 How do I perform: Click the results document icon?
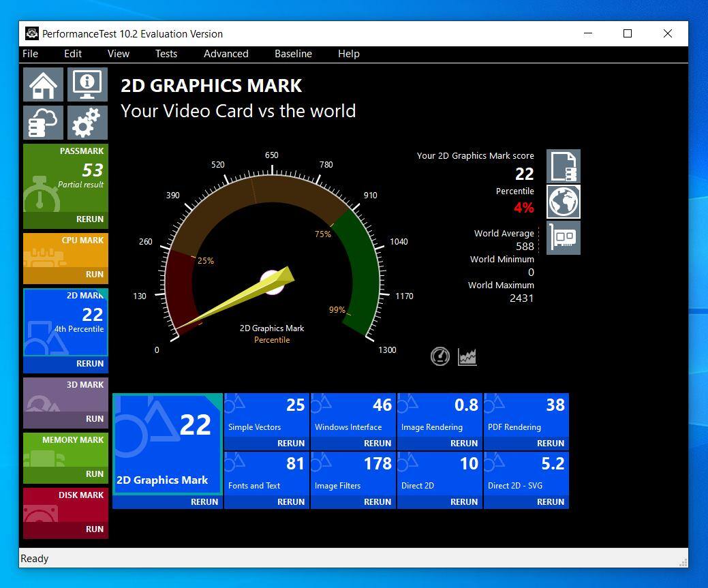click(x=564, y=166)
